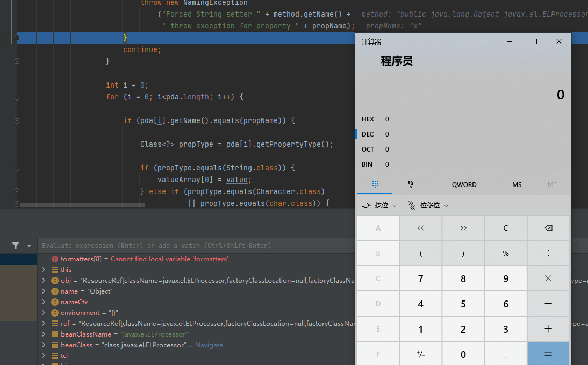
Task: Click digit 4 on calculator
Action: [420, 304]
